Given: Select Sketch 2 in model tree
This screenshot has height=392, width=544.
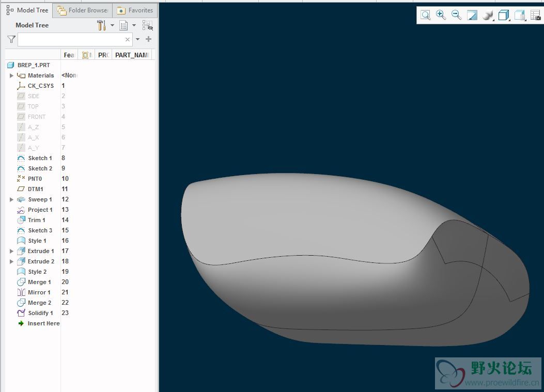Looking at the screenshot, I should pyautogui.click(x=40, y=168).
